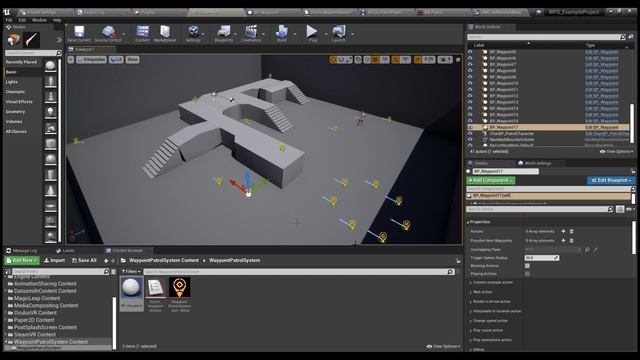Viewport: 640px width, 360px height.
Task: Open the Marketplace toolbar icon
Action: pyautogui.click(x=165, y=33)
